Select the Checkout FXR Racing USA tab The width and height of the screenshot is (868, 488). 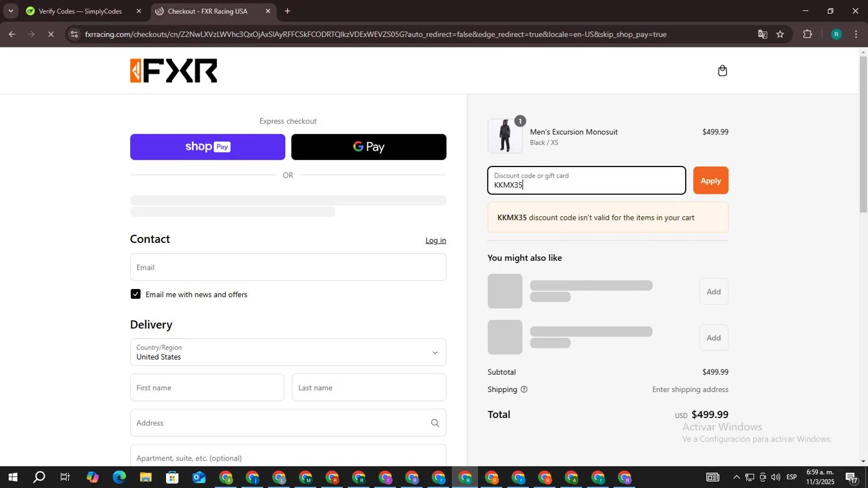pyautogui.click(x=207, y=11)
